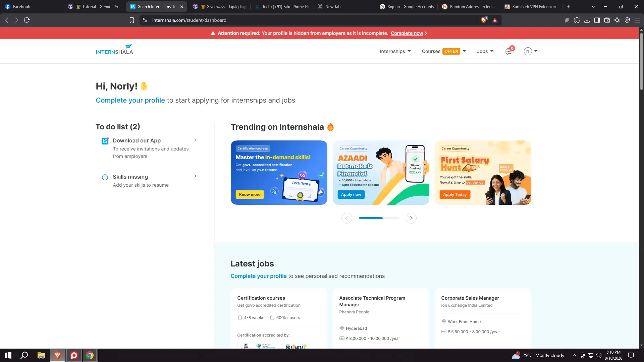The image size is (644, 362).
Task: Click the Apply now button
Action: [351, 194]
